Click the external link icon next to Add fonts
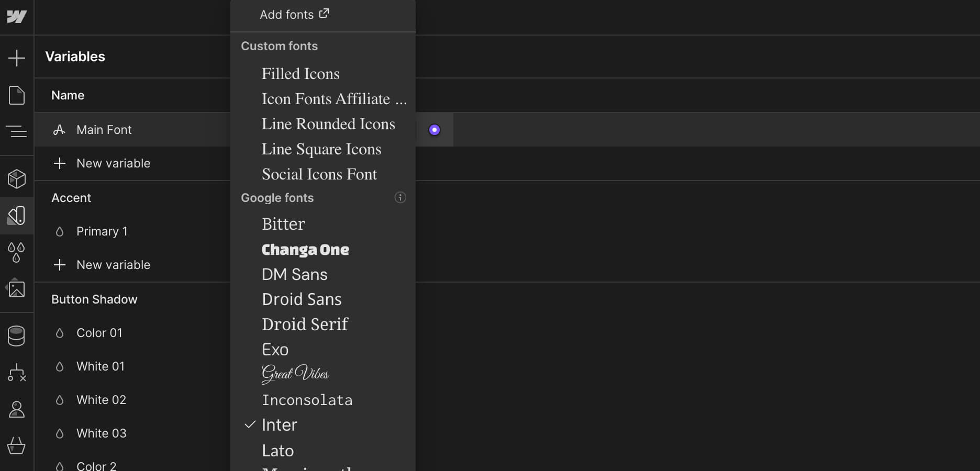This screenshot has height=471, width=980. 324,13
